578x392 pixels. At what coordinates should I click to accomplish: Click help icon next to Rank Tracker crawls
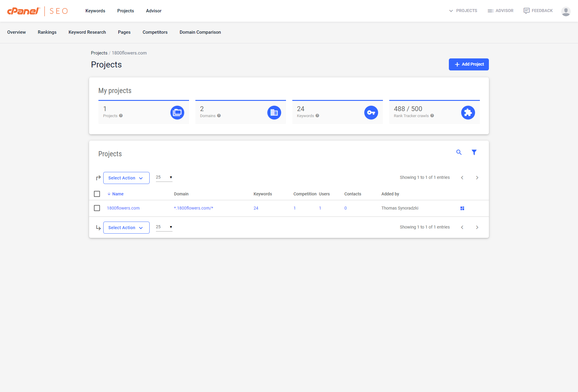(432, 116)
